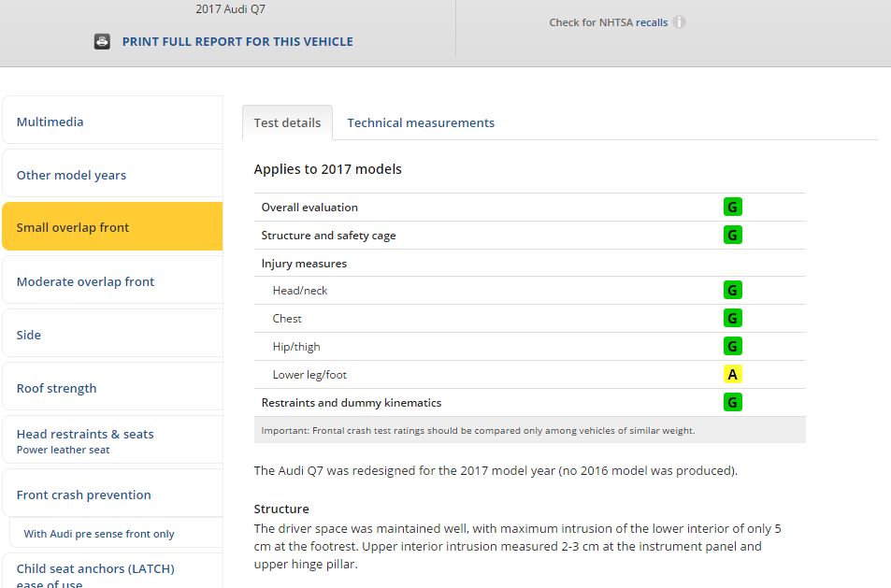Click the Restraints and dummy kinematics label
891x588 pixels.
[x=352, y=403]
